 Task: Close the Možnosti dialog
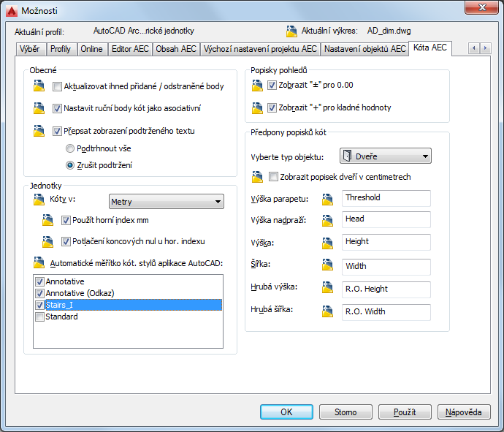tap(481, 7)
